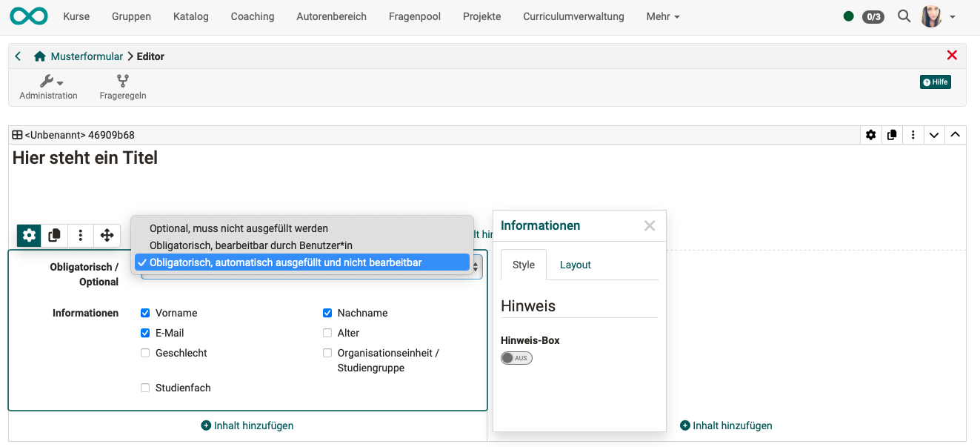Click the move element arrows icon
This screenshot has width=980, height=447.
click(107, 236)
